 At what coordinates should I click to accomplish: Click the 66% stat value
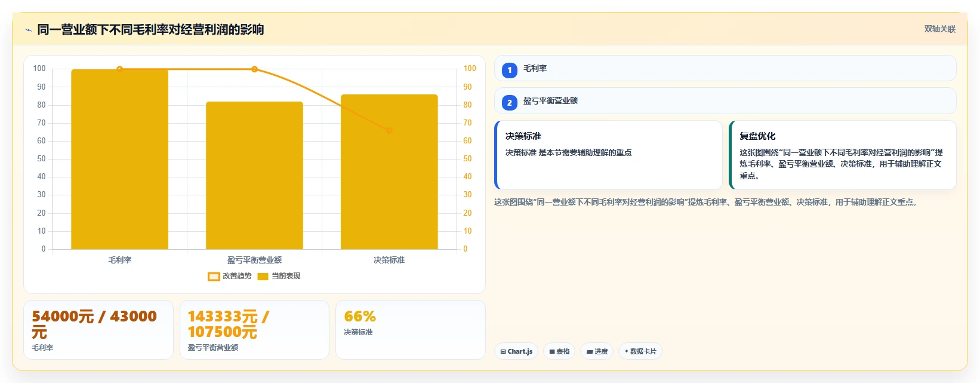tap(360, 316)
